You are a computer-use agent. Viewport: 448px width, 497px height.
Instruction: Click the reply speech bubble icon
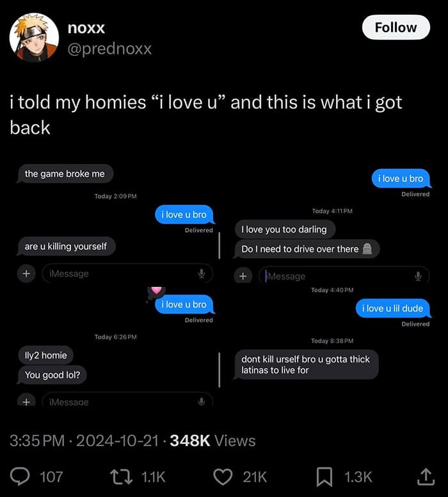pyautogui.click(x=20, y=477)
